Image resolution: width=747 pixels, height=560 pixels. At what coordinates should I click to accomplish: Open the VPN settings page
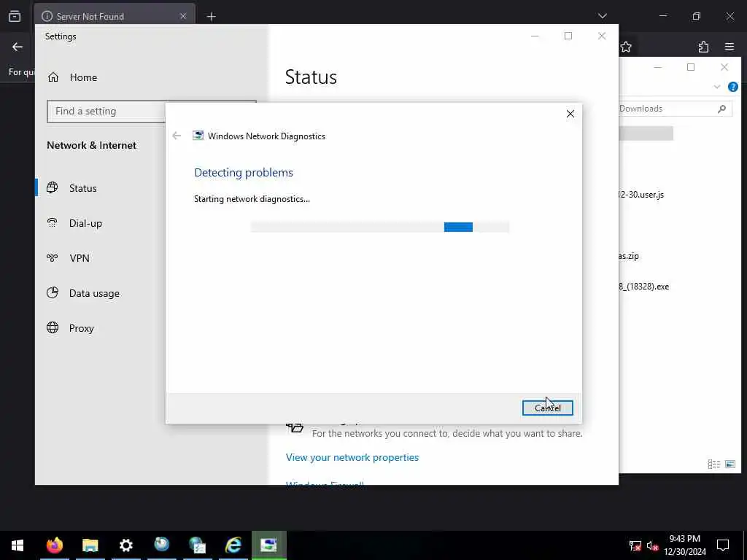pyautogui.click(x=79, y=258)
